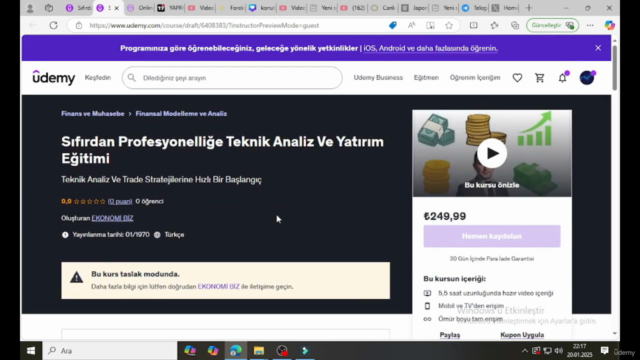This screenshot has width=640, height=360.
Task: Open the immersive reader icon
Action: tap(430, 25)
